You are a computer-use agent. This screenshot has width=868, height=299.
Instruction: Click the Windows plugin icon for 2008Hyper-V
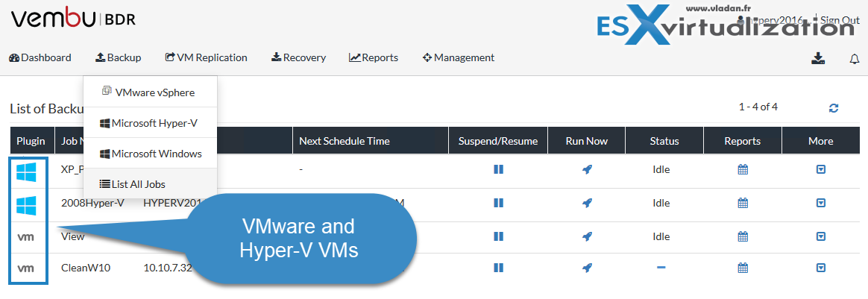[x=26, y=206]
